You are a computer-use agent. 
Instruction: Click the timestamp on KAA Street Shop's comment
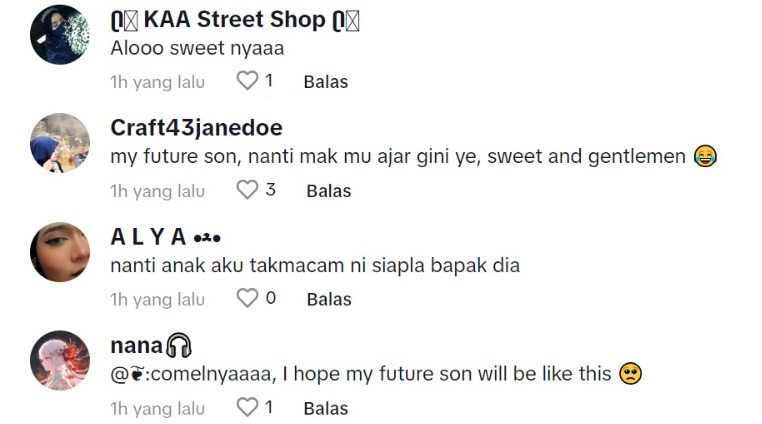pyautogui.click(x=157, y=82)
